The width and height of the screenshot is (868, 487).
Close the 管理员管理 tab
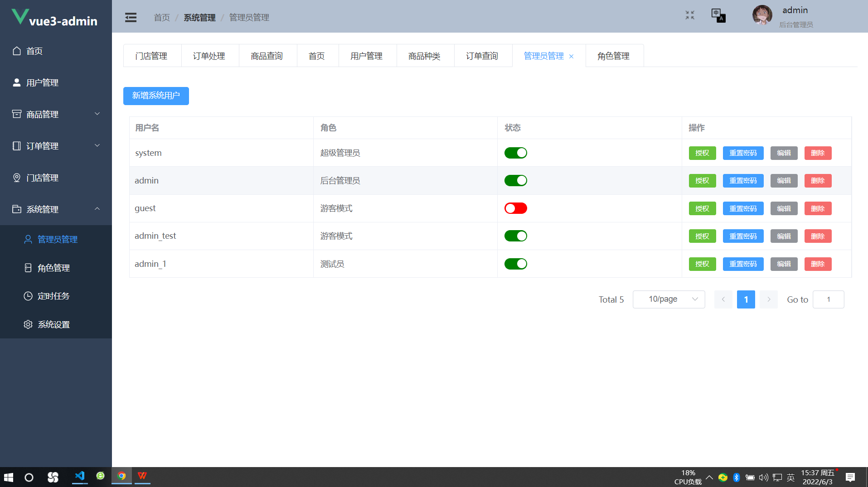point(571,56)
